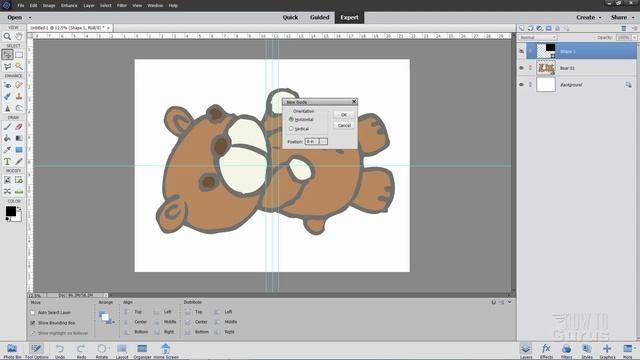Switch to Quick mode tab
The width and height of the screenshot is (640, 360).
[290, 18]
